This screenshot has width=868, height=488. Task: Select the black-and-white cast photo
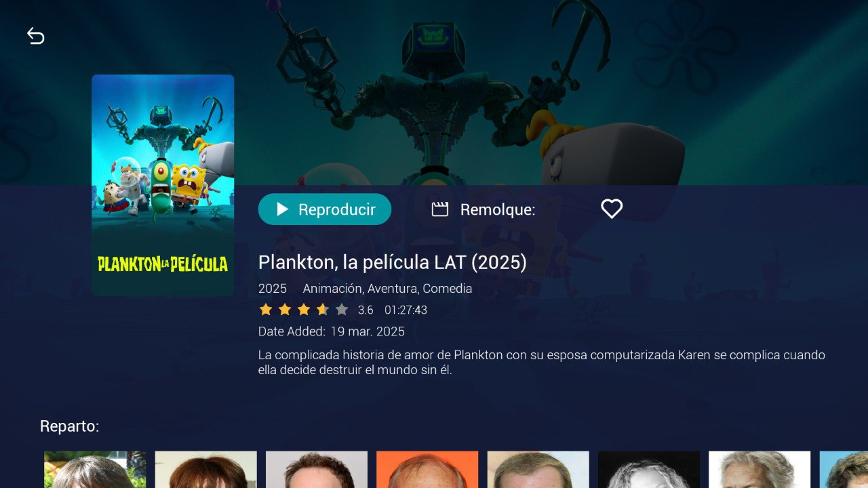click(x=649, y=470)
